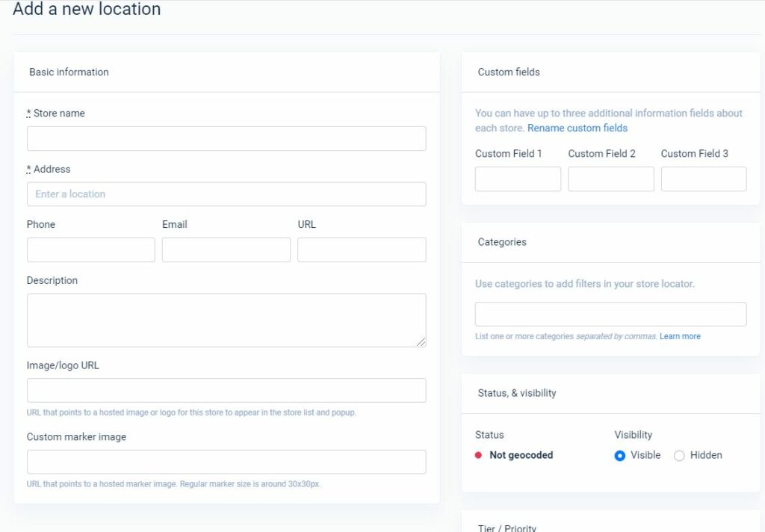Click the Custom Field 3 input
Image resolution: width=765 pixels, height=532 pixels.
click(703, 179)
